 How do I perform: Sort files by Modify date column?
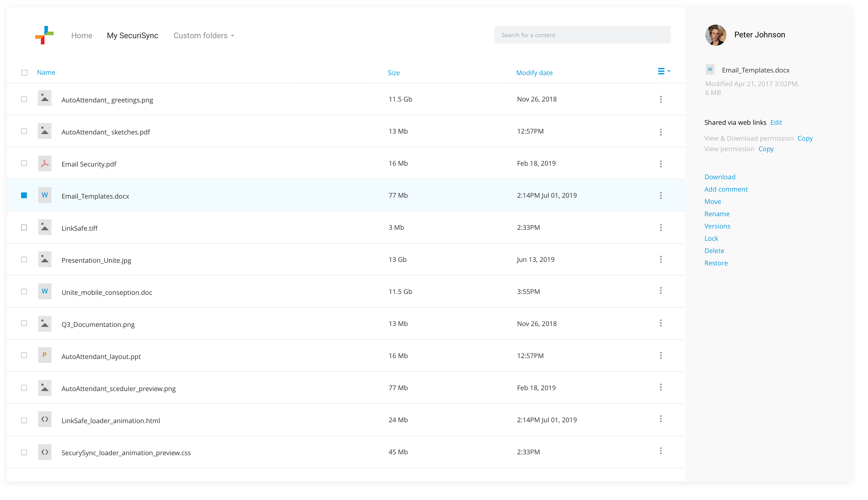(534, 73)
